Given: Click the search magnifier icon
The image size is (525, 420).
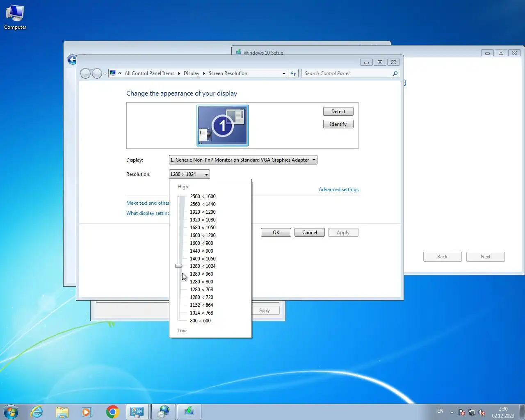Looking at the screenshot, I should (x=395, y=73).
